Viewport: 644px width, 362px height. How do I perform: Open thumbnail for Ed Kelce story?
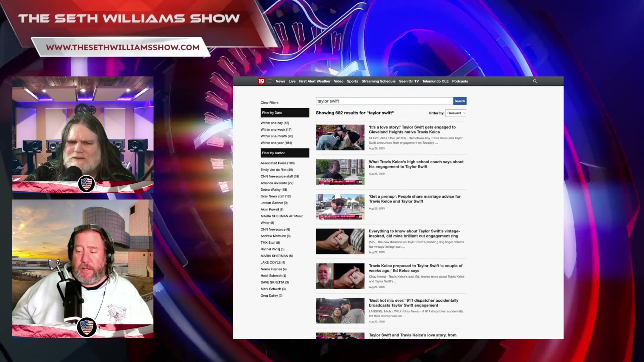pyautogui.click(x=340, y=276)
